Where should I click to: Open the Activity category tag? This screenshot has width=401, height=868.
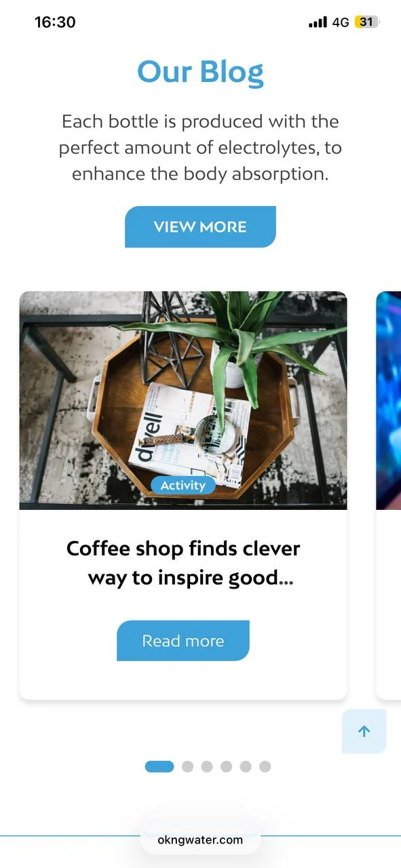pos(183,486)
